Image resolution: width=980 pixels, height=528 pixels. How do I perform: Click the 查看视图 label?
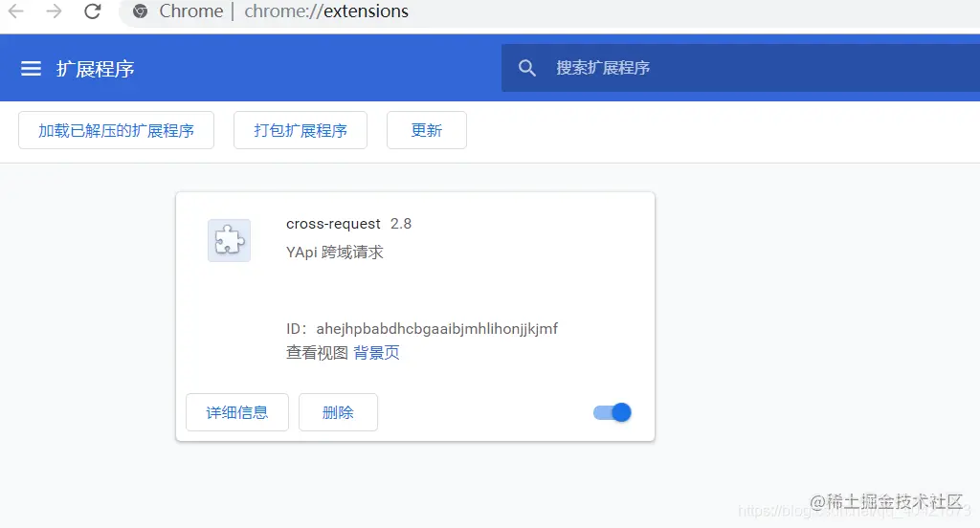pos(317,353)
